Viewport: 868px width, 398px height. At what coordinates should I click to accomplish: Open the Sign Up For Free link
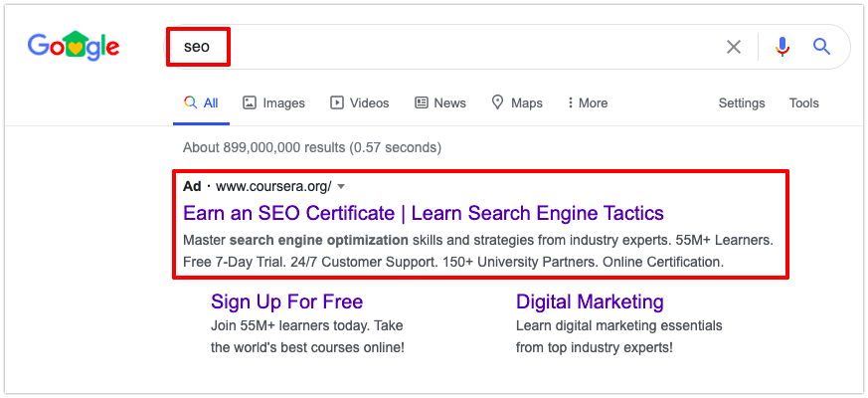click(x=286, y=302)
